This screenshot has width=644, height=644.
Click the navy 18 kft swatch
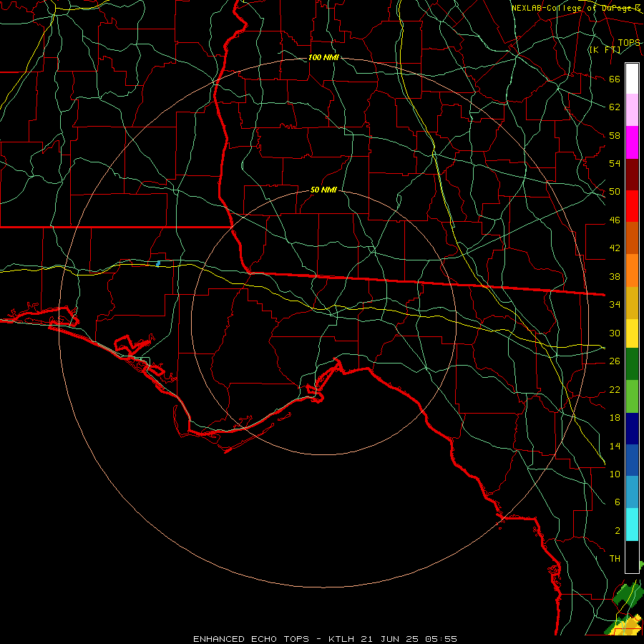click(x=632, y=429)
